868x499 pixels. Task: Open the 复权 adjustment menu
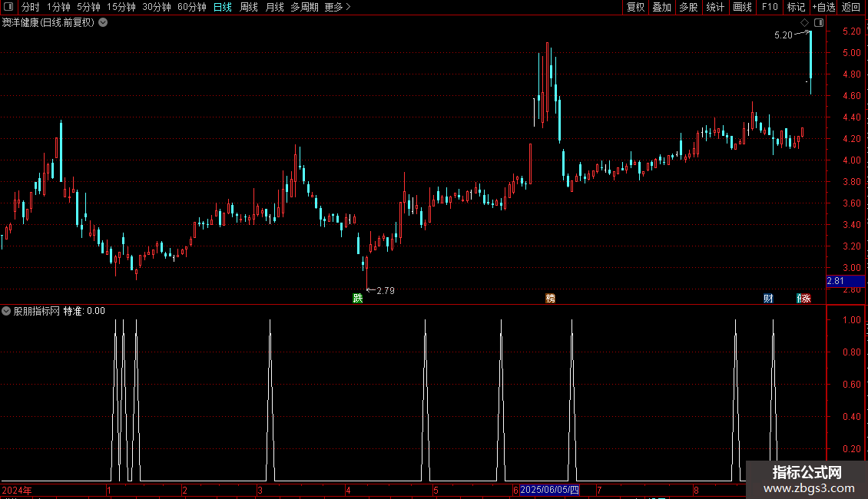click(x=635, y=7)
